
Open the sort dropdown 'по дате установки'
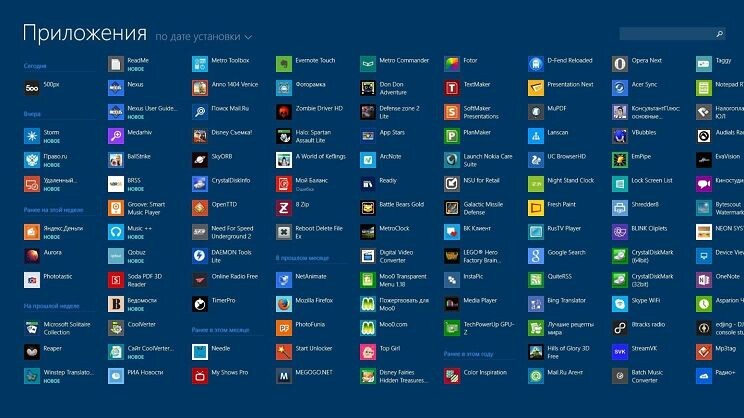coord(204,37)
